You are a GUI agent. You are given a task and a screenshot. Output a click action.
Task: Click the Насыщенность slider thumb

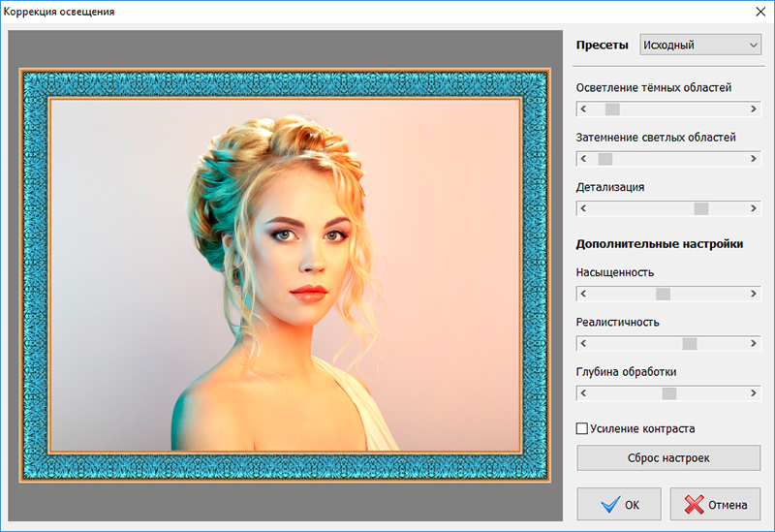tap(663, 294)
